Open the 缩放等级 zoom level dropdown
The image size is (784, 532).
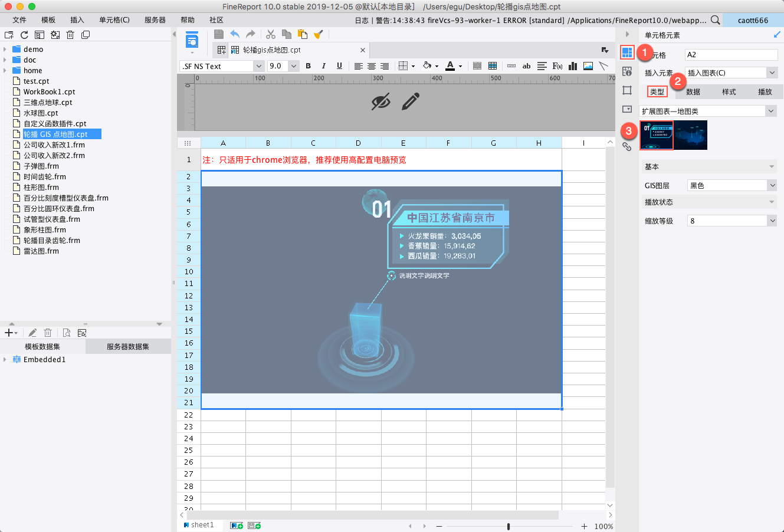[772, 221]
